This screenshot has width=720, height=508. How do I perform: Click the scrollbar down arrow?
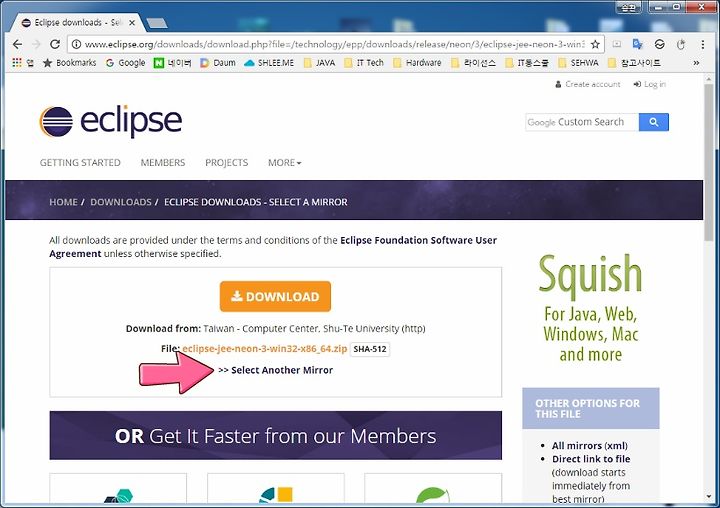pyautogui.click(x=709, y=497)
